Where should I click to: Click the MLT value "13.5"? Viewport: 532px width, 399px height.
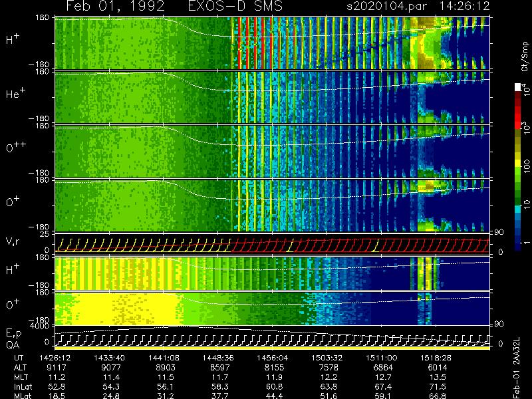[x=438, y=377]
